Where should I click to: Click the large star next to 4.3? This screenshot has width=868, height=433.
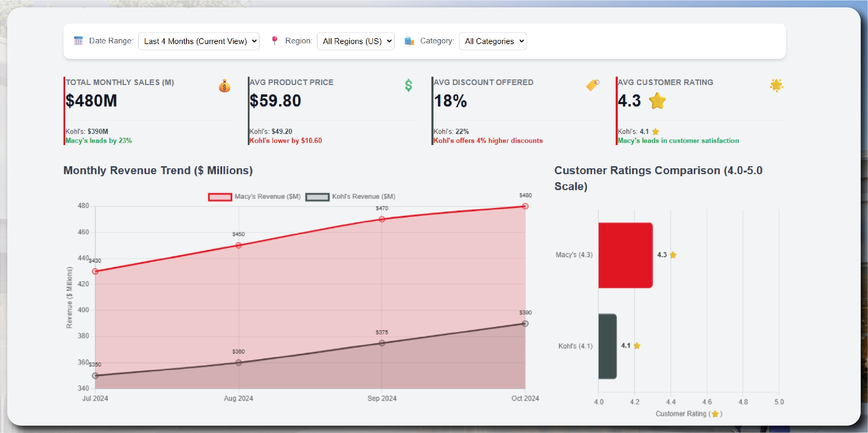(x=657, y=101)
